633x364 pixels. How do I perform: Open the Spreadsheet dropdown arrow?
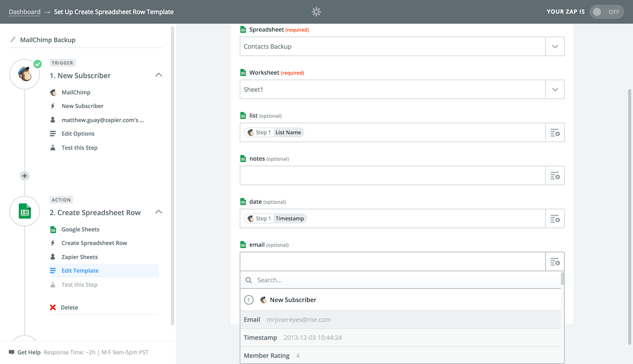coord(555,47)
